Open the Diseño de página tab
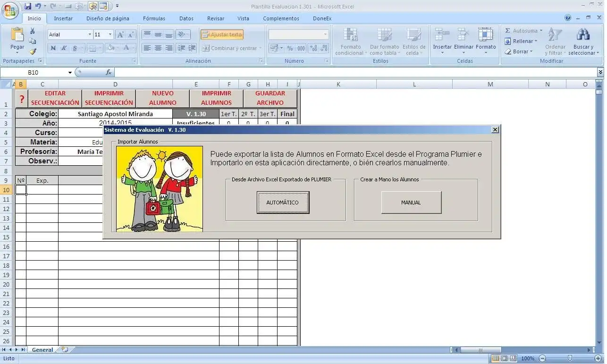Viewport: 607px width, 364px height. 108,18
